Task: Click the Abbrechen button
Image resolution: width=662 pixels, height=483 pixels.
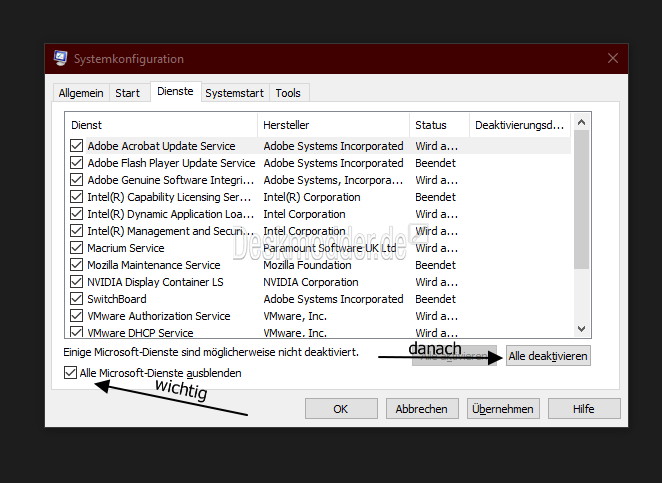Action: click(422, 409)
